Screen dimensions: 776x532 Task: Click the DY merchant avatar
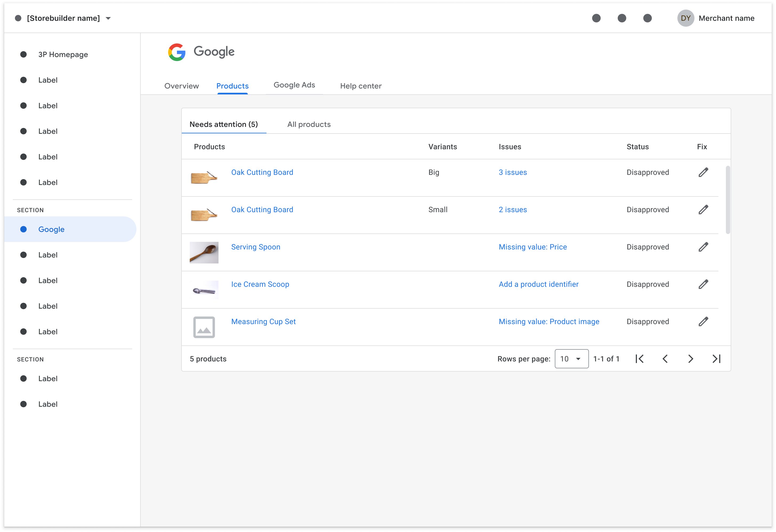pos(685,18)
